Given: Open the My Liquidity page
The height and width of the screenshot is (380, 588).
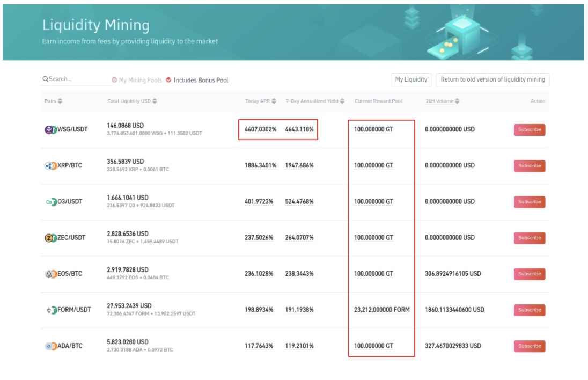Looking at the screenshot, I should click(x=411, y=79).
